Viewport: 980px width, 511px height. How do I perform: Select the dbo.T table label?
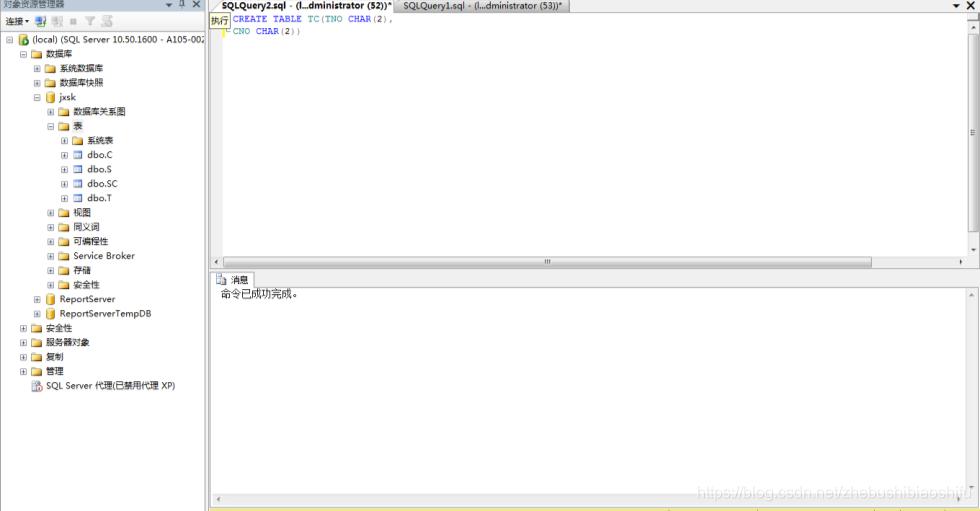99,198
